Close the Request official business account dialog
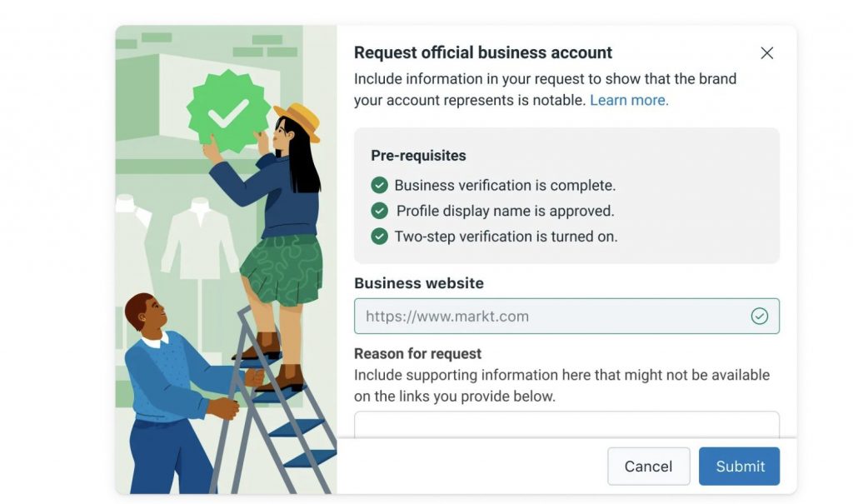853x504 pixels. coord(766,52)
